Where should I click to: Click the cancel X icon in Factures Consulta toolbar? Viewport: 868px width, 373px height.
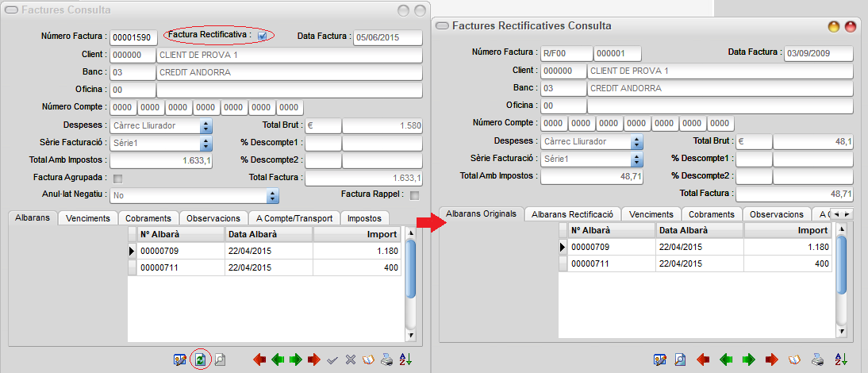click(x=351, y=360)
